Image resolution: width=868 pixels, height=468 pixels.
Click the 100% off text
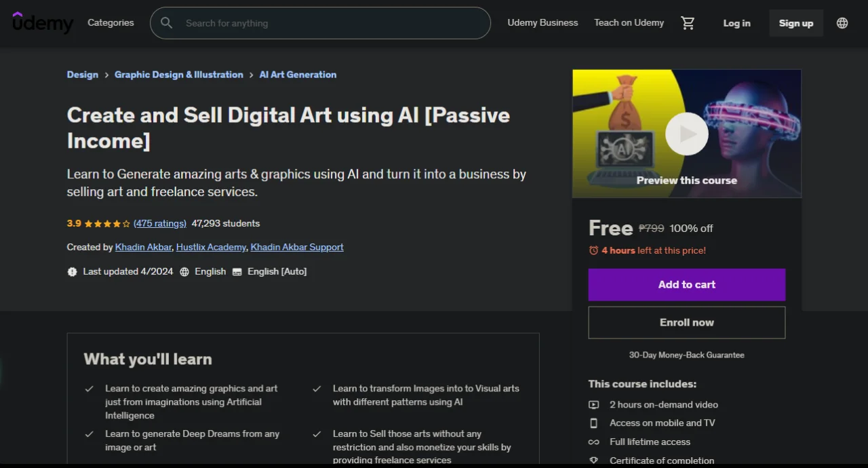(x=691, y=229)
